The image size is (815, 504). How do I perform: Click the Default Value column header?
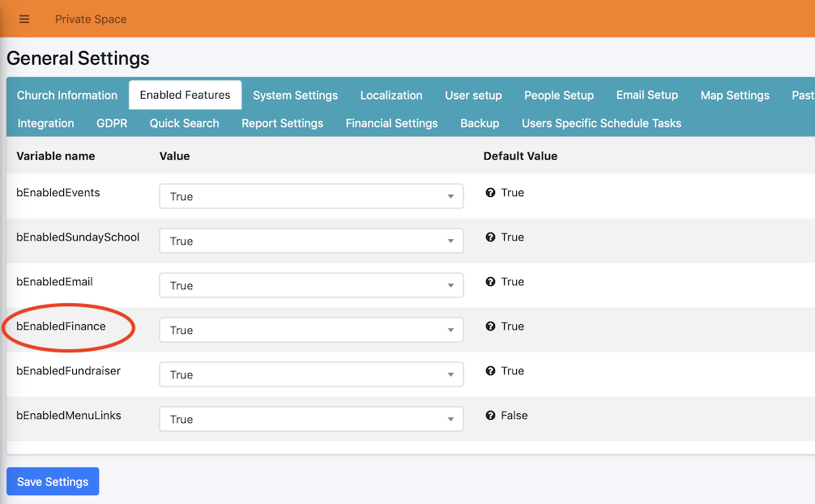tap(520, 156)
